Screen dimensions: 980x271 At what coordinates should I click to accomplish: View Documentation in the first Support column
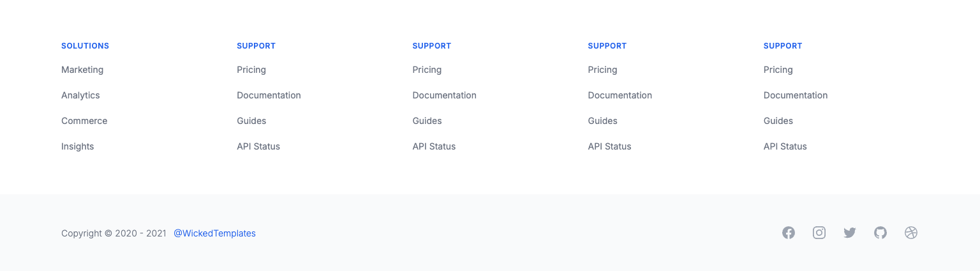(x=269, y=95)
